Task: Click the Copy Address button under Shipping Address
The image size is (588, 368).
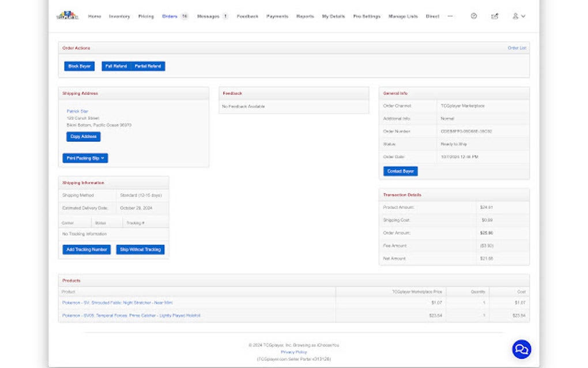Action: pyautogui.click(x=83, y=136)
